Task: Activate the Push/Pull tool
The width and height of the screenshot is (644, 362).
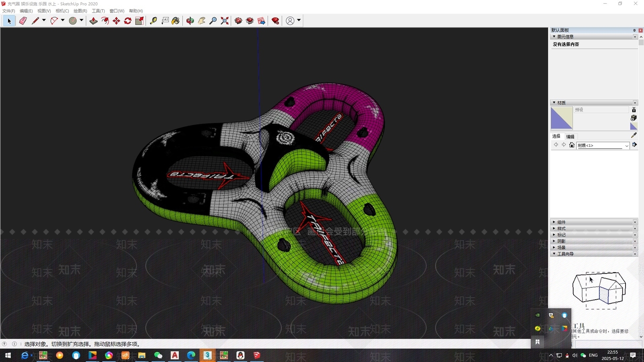Action: (x=93, y=21)
